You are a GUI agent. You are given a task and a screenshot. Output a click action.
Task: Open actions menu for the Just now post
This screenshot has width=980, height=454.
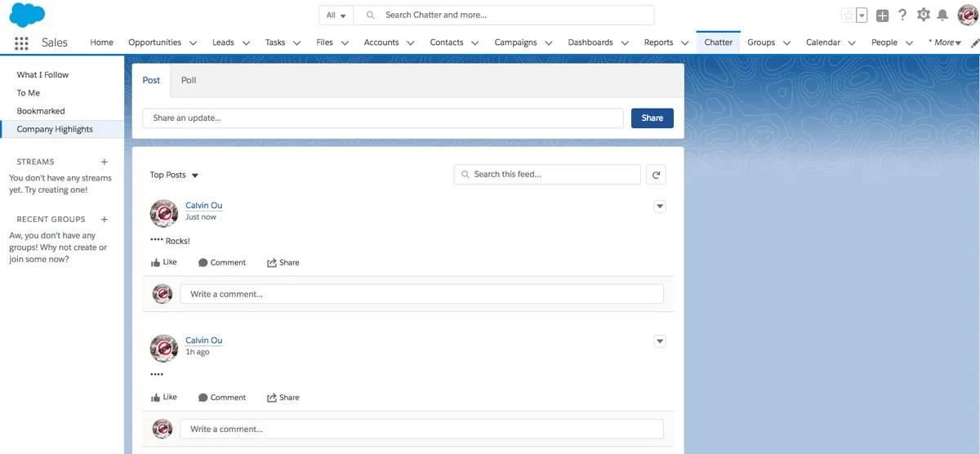tap(661, 207)
